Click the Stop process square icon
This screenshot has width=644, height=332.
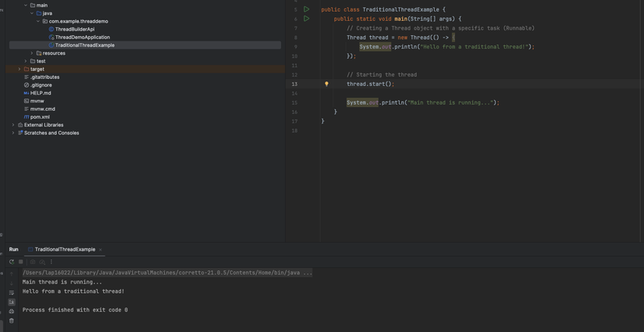[x=21, y=262]
